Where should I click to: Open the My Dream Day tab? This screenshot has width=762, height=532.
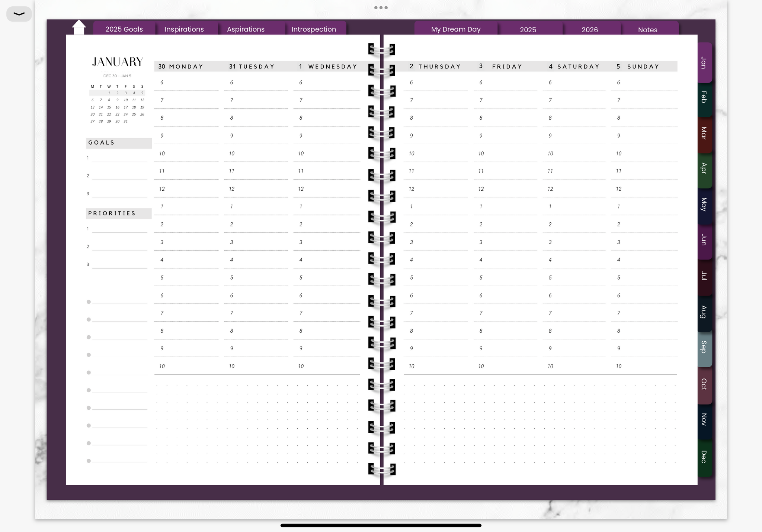456,29
